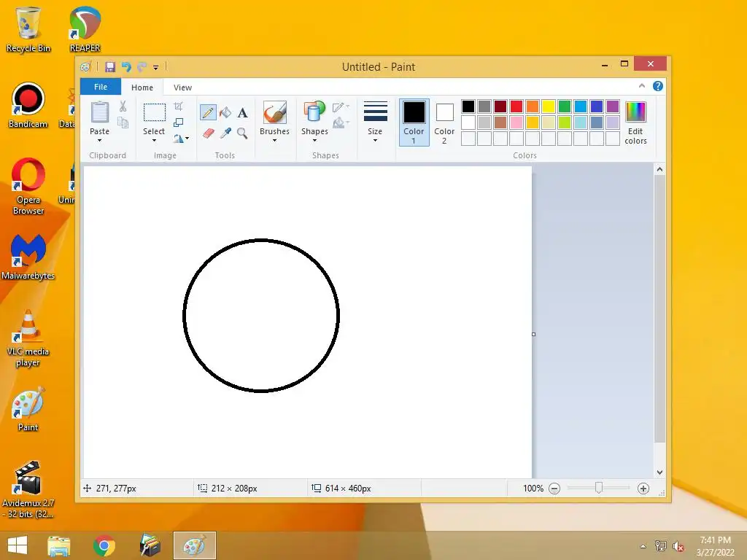This screenshot has width=747, height=560.
Task: Pick the orange color swatch
Action: [x=533, y=106]
